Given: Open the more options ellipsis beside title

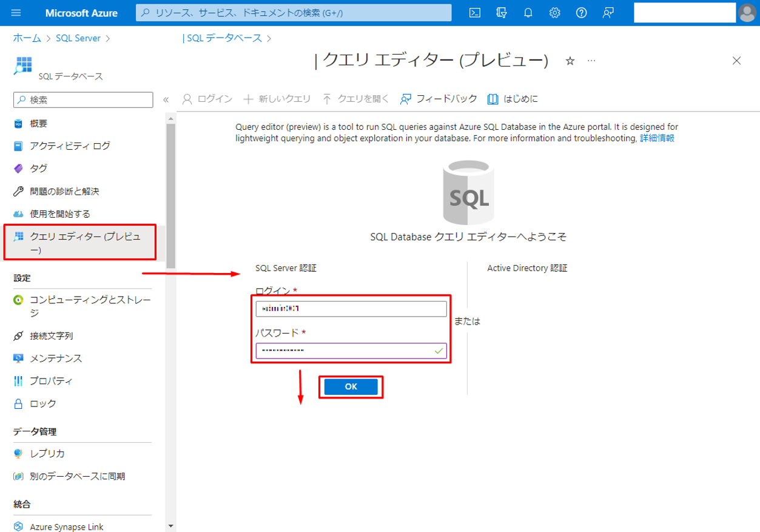Looking at the screenshot, I should click(591, 61).
